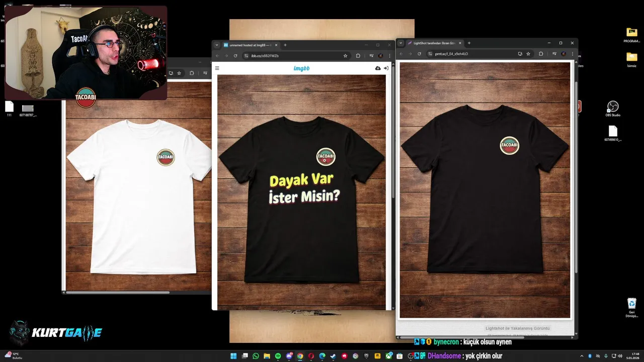View site info for ibb.co
The width and height of the screenshot is (644, 362).
click(x=246, y=56)
